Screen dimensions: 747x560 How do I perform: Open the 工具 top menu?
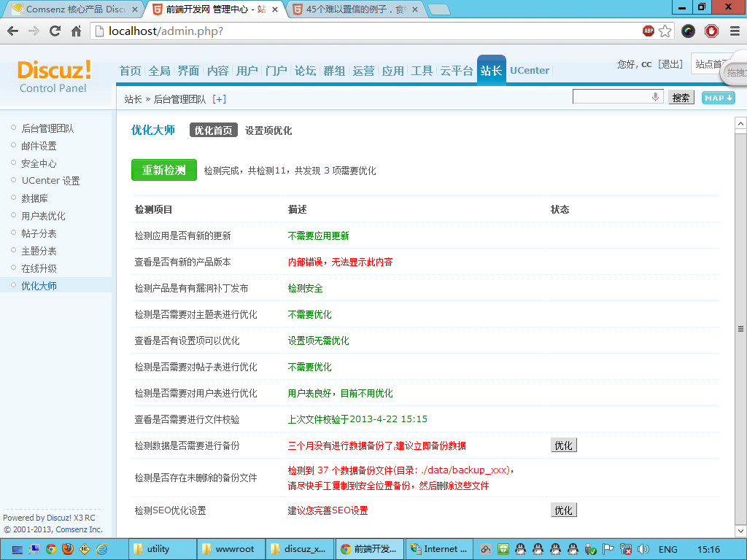click(422, 71)
